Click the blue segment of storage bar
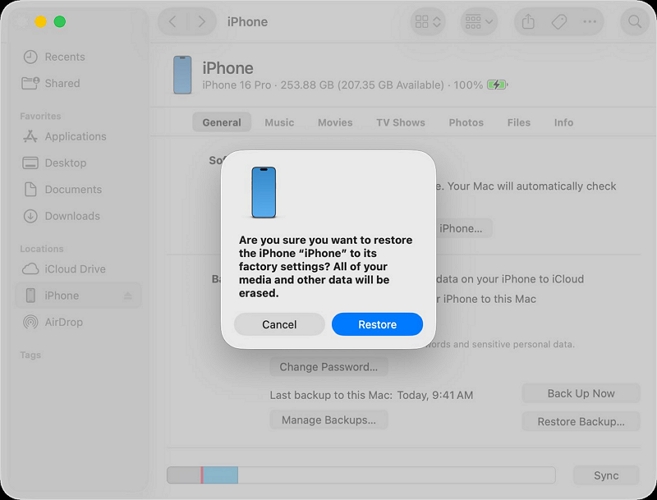 [220, 475]
